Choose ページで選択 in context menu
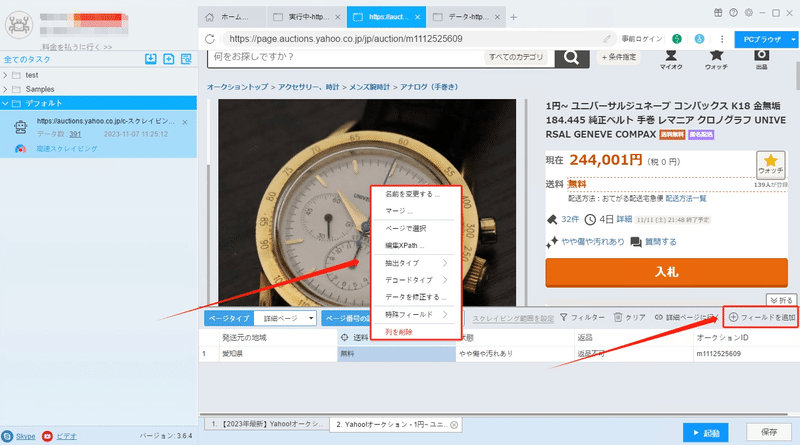 pyautogui.click(x=406, y=228)
